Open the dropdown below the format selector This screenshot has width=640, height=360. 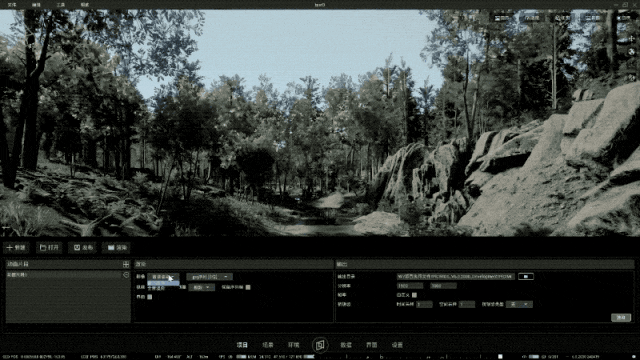(202, 287)
